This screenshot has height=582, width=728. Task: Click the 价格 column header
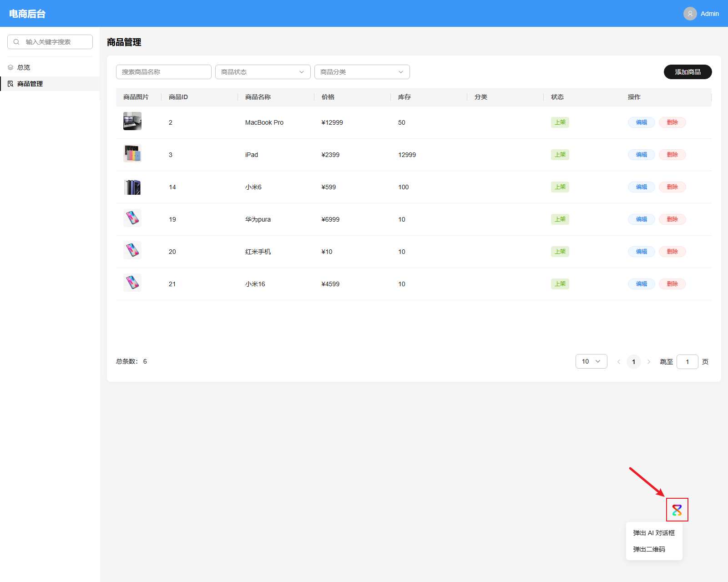coord(328,97)
